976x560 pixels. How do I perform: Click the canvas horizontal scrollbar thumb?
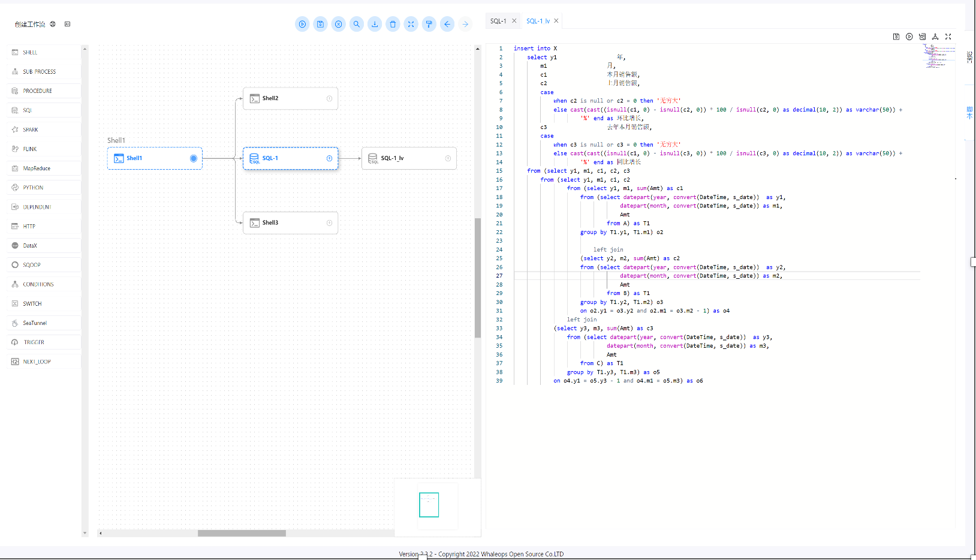[242, 533]
